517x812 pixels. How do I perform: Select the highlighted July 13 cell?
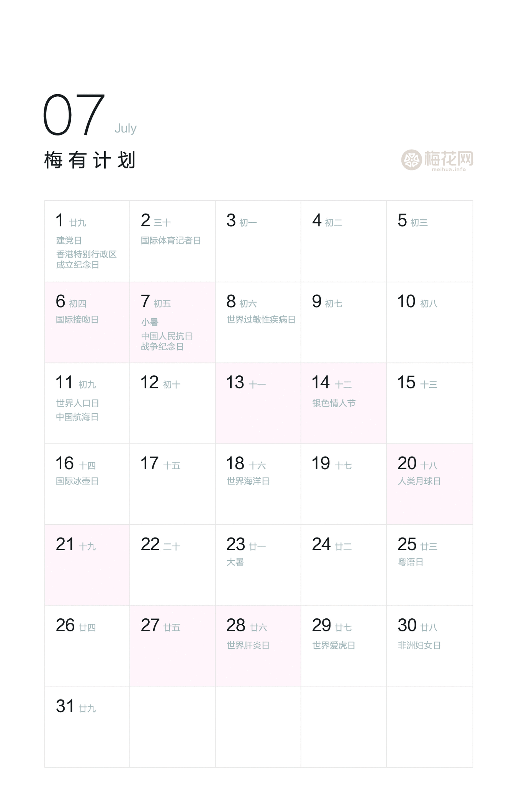pyautogui.click(x=258, y=403)
